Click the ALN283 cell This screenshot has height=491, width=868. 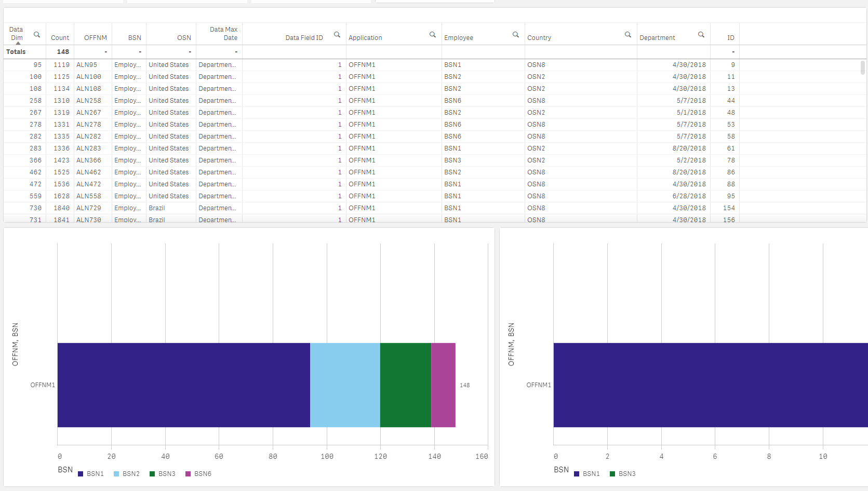(x=89, y=148)
